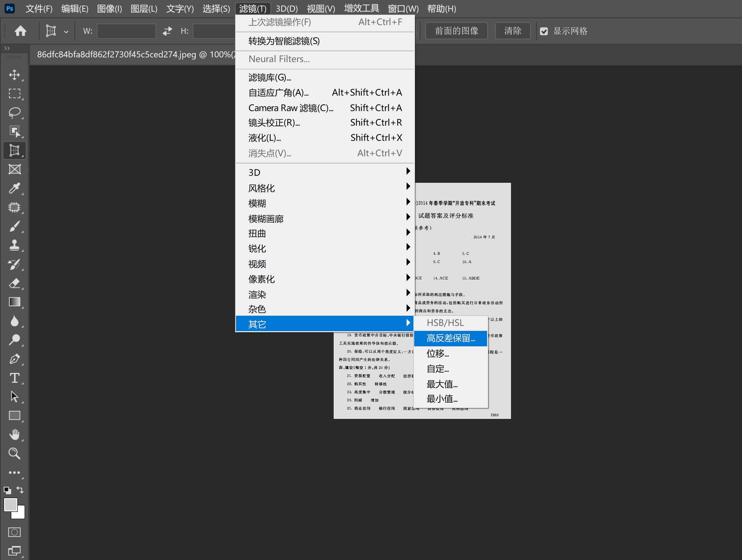Choose 高反差保留 from the submenu
Screen dimensions: 742x560
click(451, 338)
